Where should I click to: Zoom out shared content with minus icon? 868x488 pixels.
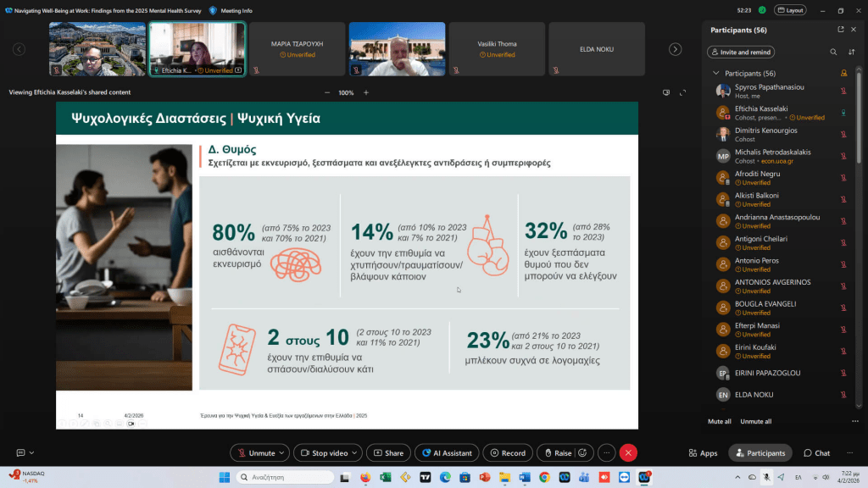(x=327, y=92)
